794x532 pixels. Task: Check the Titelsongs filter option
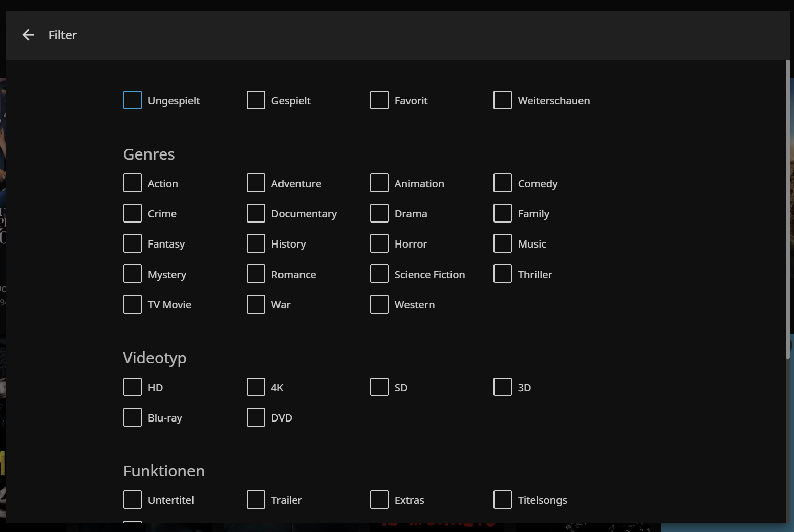pos(503,500)
